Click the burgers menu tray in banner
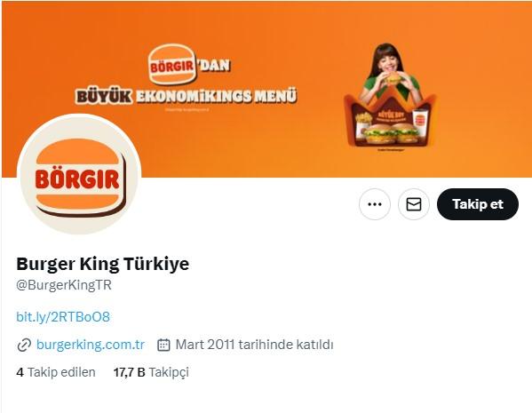 coord(390,123)
